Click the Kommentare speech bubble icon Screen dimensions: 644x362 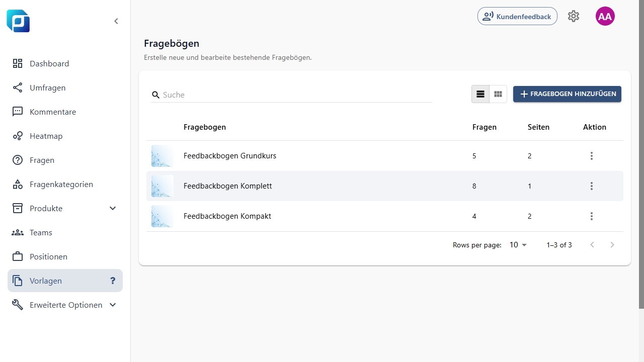[x=18, y=112]
